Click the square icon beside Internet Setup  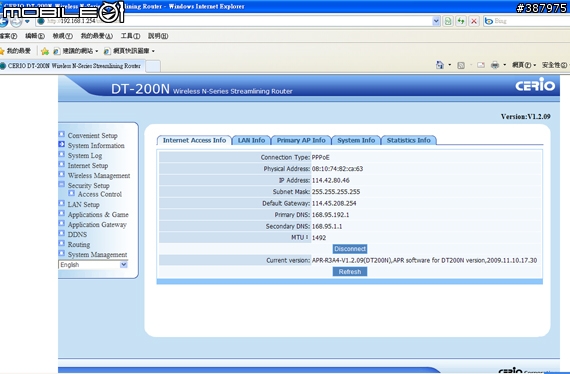tap(61, 164)
